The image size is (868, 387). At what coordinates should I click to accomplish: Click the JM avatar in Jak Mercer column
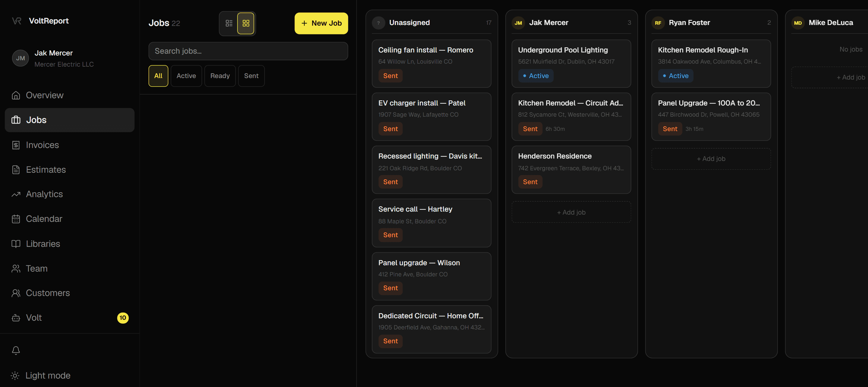(x=518, y=23)
